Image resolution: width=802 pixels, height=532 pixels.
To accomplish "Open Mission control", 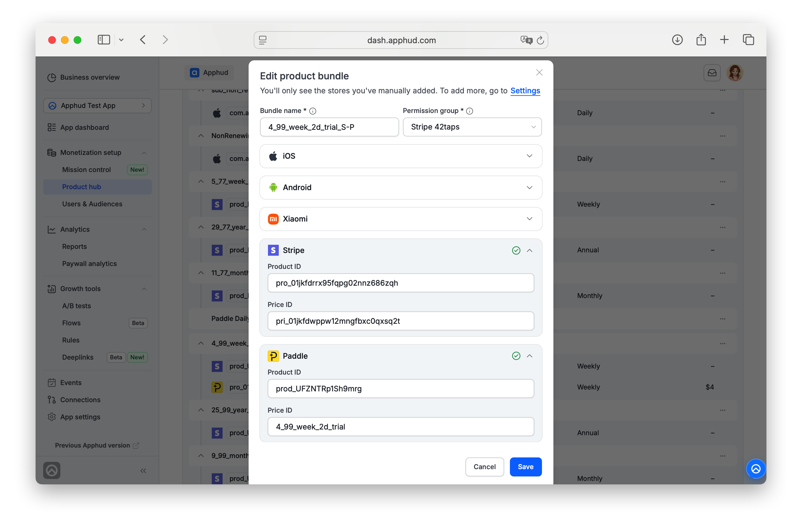I will [x=86, y=170].
